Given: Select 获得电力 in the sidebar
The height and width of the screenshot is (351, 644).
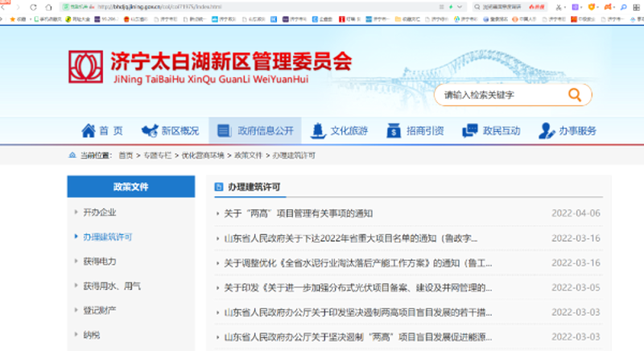Looking at the screenshot, I should tap(99, 262).
